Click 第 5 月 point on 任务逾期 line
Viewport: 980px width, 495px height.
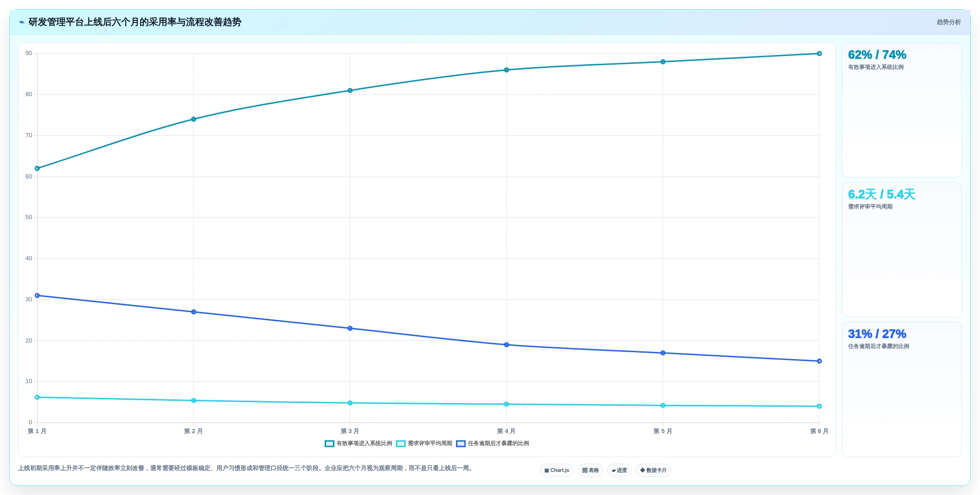pos(663,353)
